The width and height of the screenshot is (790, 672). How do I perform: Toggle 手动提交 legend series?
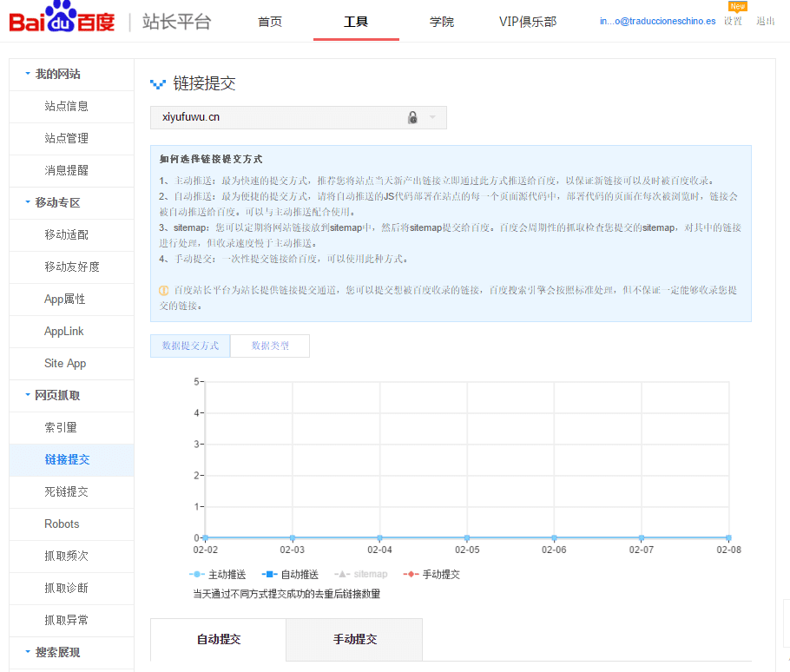pyautogui.click(x=431, y=574)
